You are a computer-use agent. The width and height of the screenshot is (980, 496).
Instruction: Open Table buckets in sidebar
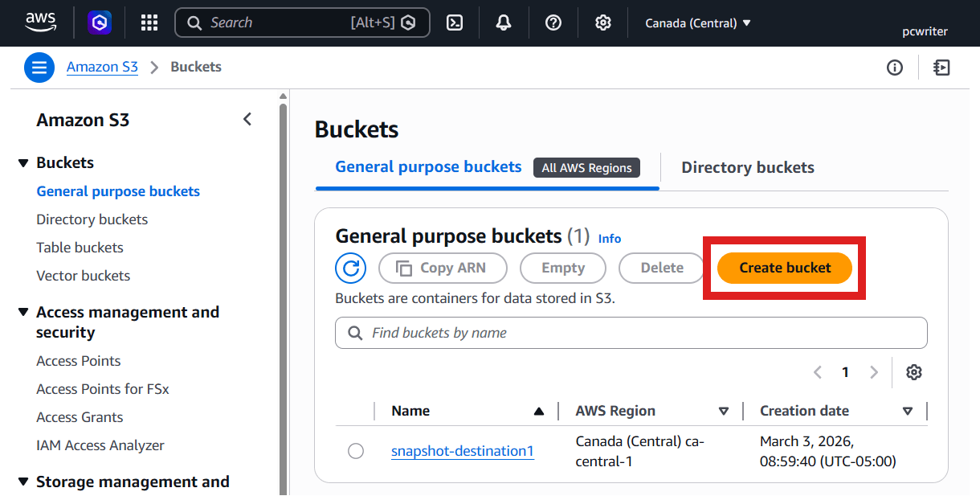(x=80, y=248)
